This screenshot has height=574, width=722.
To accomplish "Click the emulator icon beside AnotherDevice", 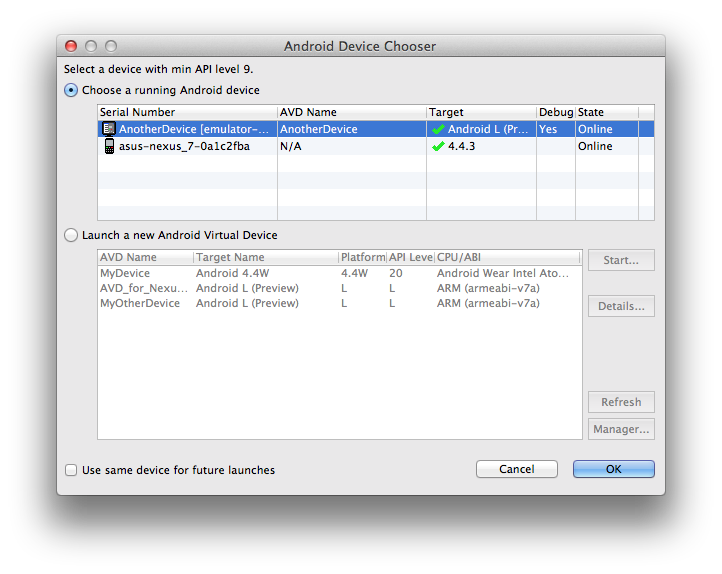I will point(109,129).
